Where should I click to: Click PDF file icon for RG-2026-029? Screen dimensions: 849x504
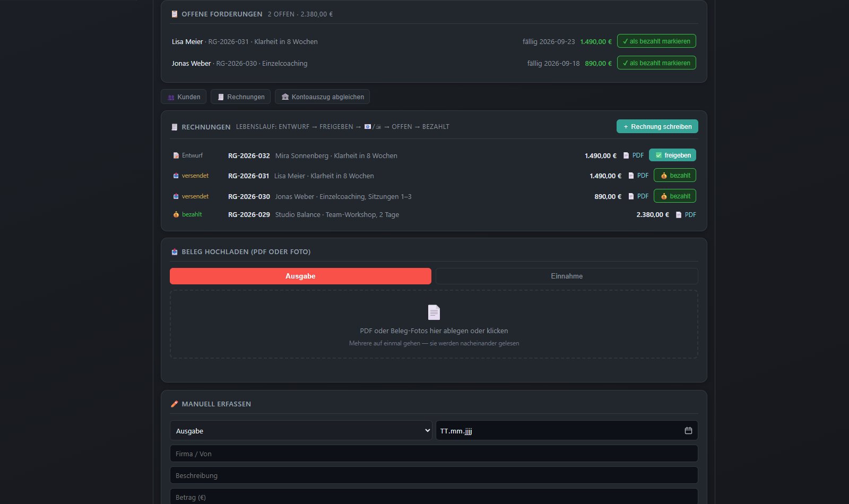(x=679, y=215)
